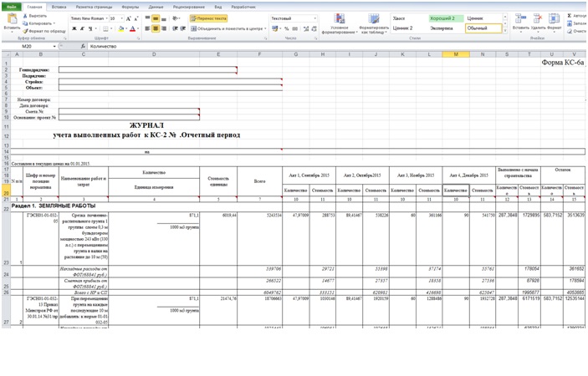Click the fill-down Заполнить icon
This screenshot has width=588, height=376.
pyautogui.click(x=570, y=23)
